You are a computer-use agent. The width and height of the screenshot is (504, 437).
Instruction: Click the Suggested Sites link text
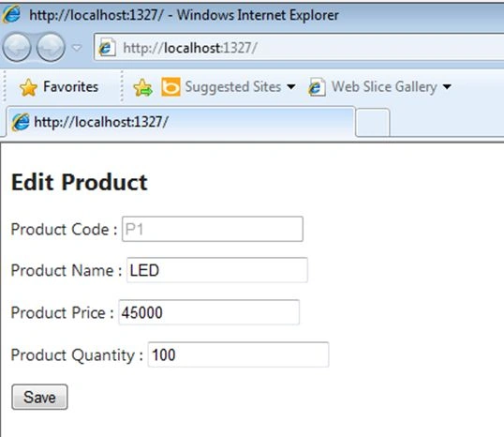[x=233, y=87]
